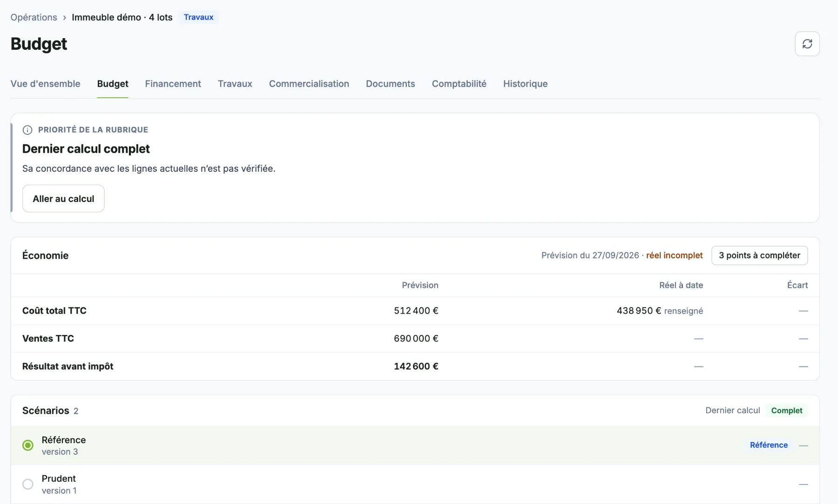This screenshot has height=504, width=838.
Task: Click the 142 600 € résultat value
Action: point(416,366)
